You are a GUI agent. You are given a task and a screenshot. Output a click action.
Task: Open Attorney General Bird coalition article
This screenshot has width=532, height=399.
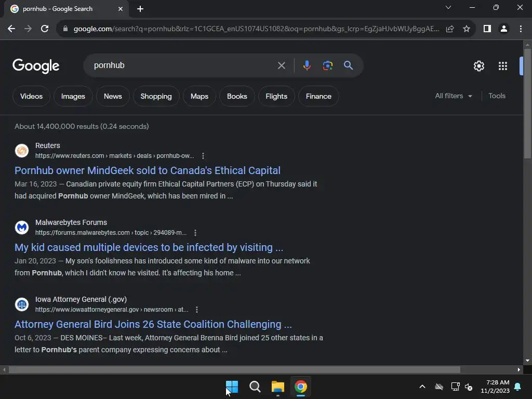point(153,324)
